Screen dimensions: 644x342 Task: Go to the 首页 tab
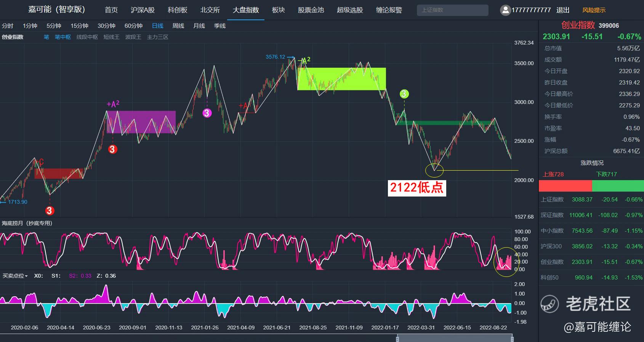[x=111, y=10]
